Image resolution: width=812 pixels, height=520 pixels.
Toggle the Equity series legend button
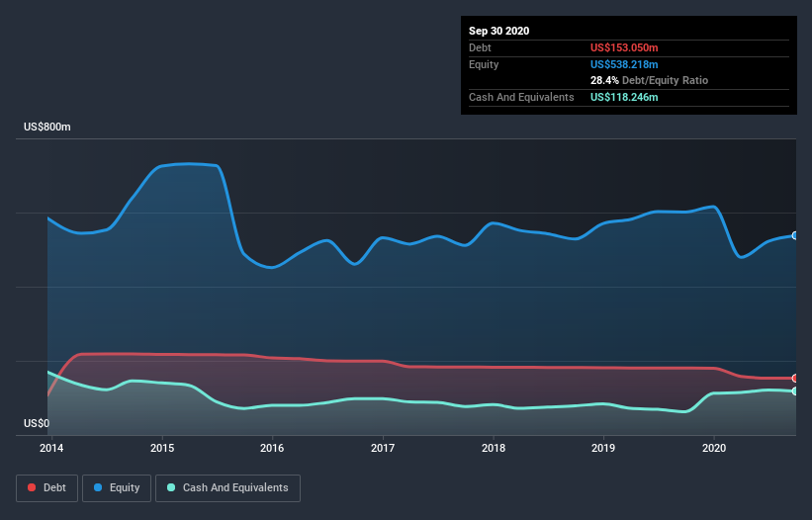(x=117, y=488)
